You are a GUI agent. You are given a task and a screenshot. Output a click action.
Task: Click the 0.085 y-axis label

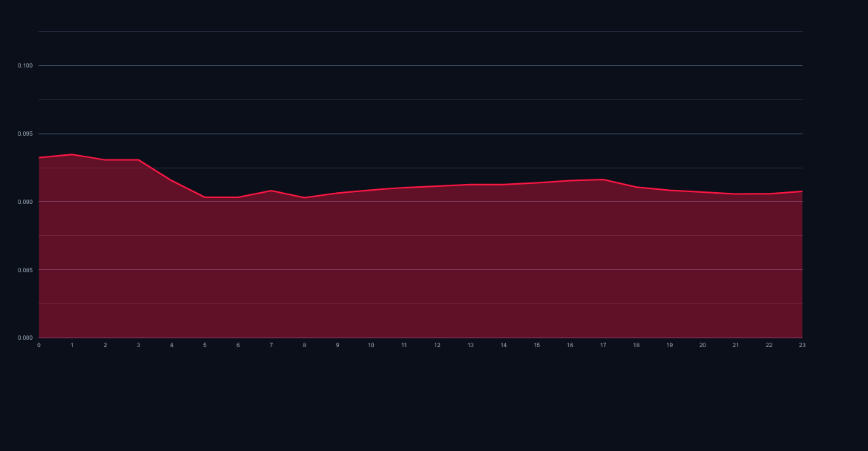tap(27, 268)
